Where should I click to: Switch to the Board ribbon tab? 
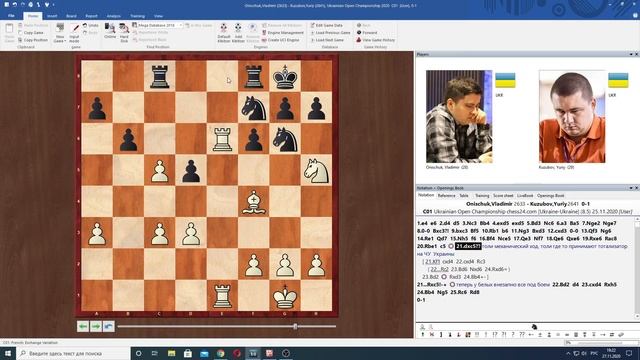click(x=71, y=16)
